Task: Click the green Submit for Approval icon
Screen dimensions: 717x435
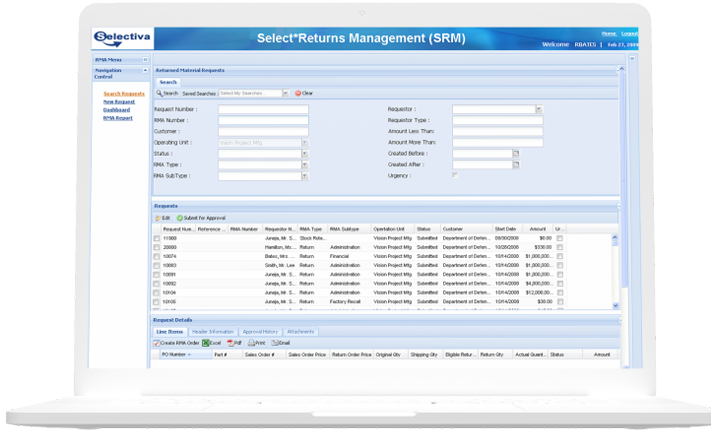Action: click(180, 217)
